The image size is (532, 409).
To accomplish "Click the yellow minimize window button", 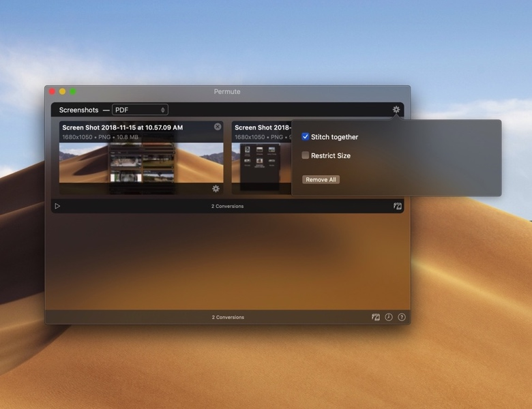I will click(x=63, y=91).
